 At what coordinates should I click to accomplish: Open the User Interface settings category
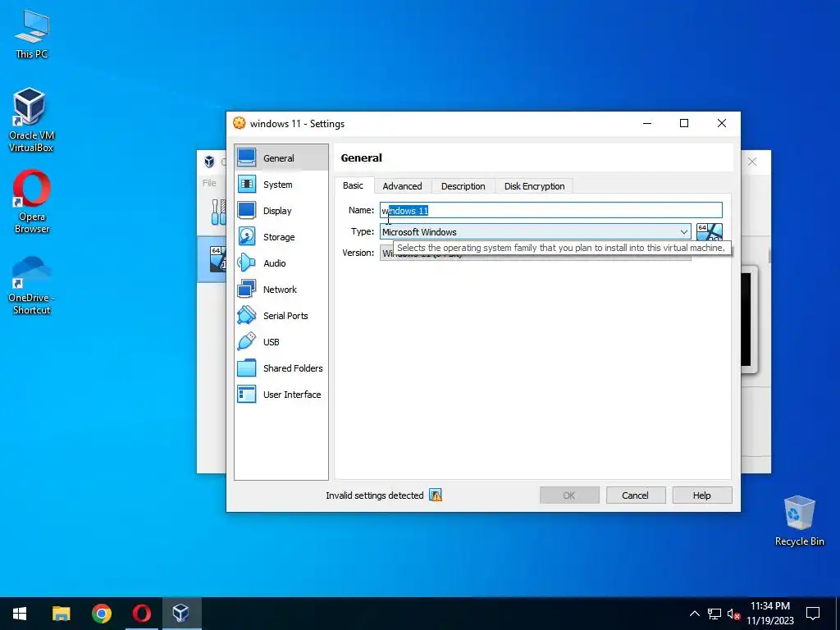tap(281, 395)
